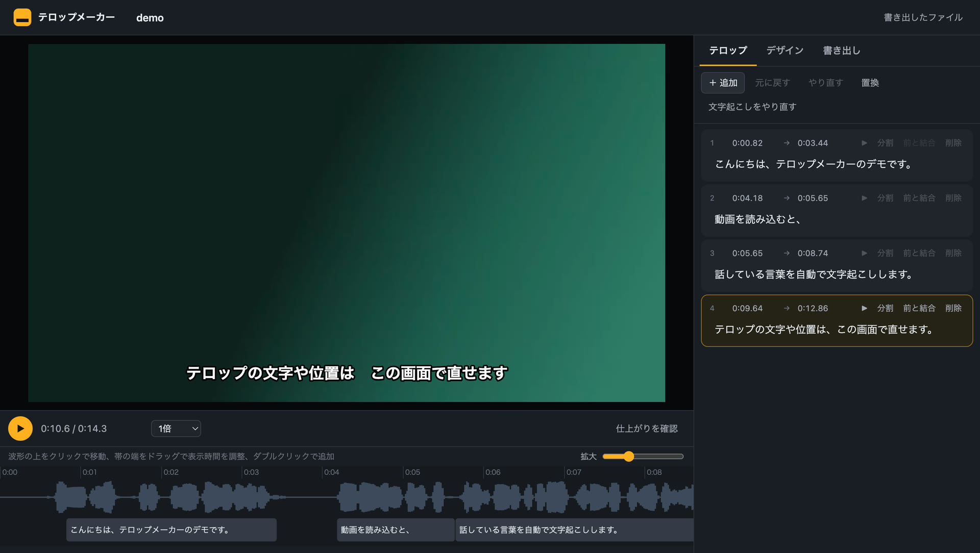This screenshot has height=553, width=980.
Task: Click the 0:10.6 / 0:14.3 time display
Action: [x=74, y=429]
